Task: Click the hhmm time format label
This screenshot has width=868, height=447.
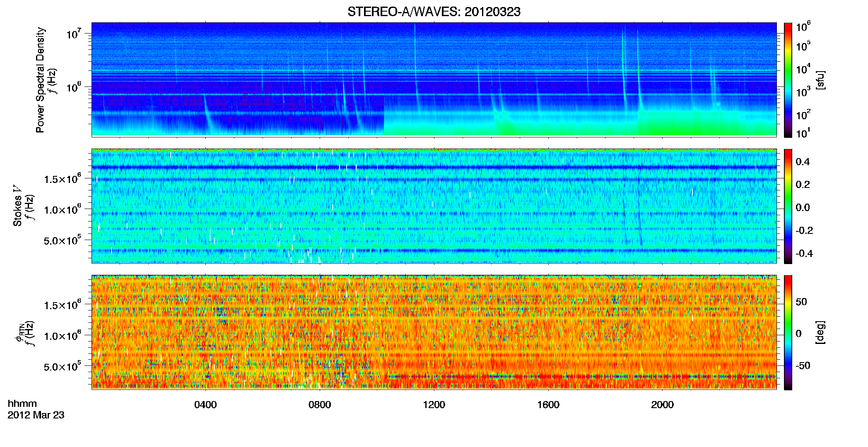Action: (22, 404)
